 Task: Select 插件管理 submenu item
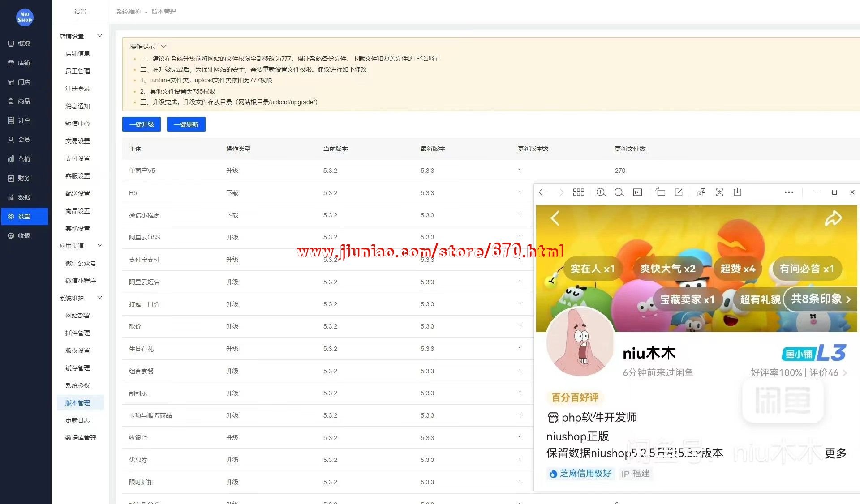77,333
